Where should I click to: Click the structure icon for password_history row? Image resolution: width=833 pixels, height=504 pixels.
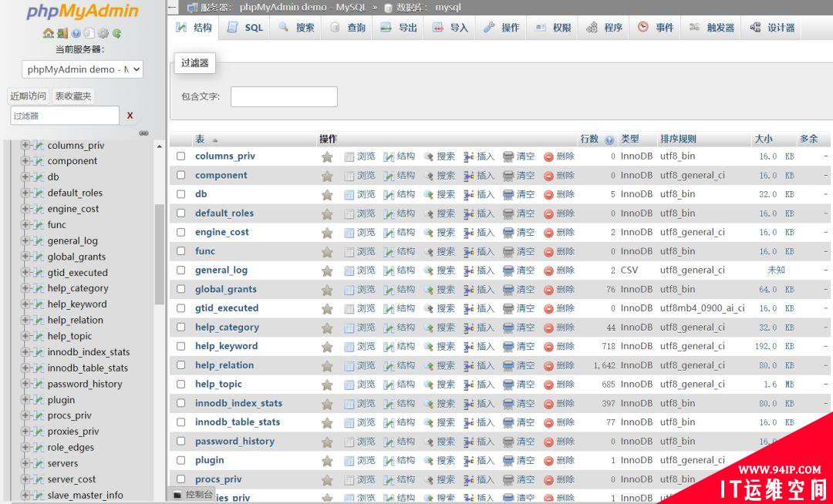tap(389, 442)
